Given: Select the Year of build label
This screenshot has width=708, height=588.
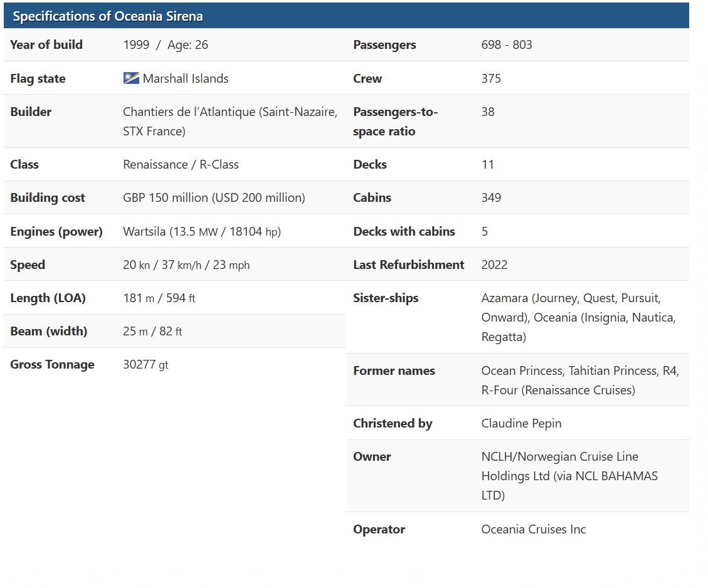Looking at the screenshot, I should (46, 45).
